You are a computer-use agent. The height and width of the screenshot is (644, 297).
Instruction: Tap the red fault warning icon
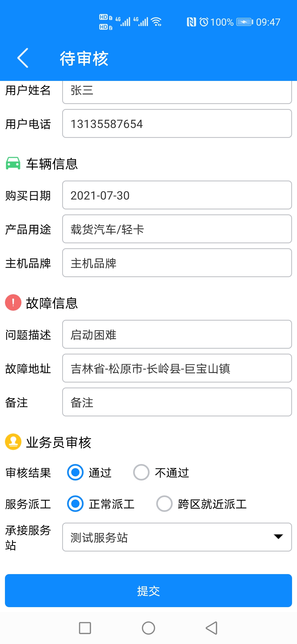(13, 302)
